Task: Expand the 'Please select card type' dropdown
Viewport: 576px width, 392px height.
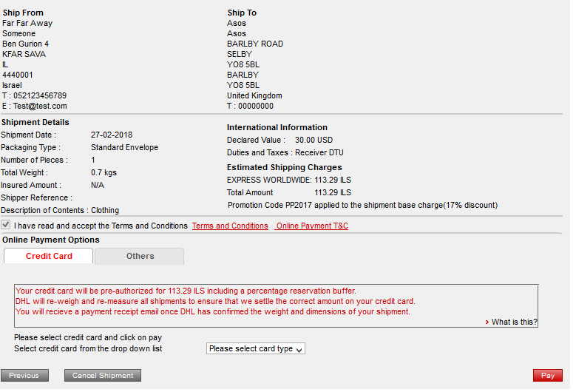Action: coord(255,349)
